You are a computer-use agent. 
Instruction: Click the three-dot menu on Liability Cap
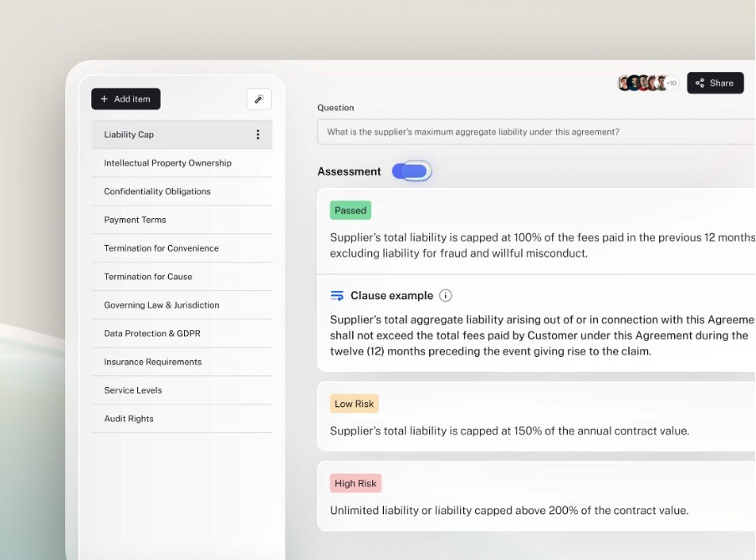tap(258, 134)
